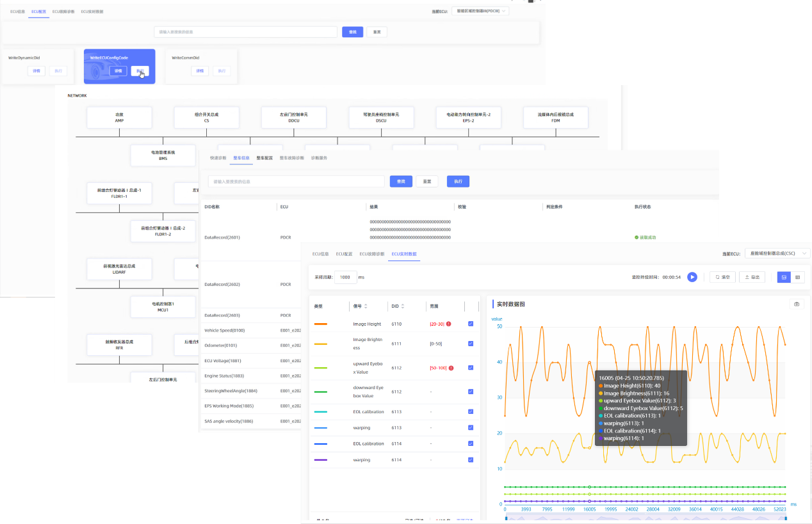Click 详情 on WriteECUConfigCode card
812x524 pixels.
pyautogui.click(x=118, y=71)
